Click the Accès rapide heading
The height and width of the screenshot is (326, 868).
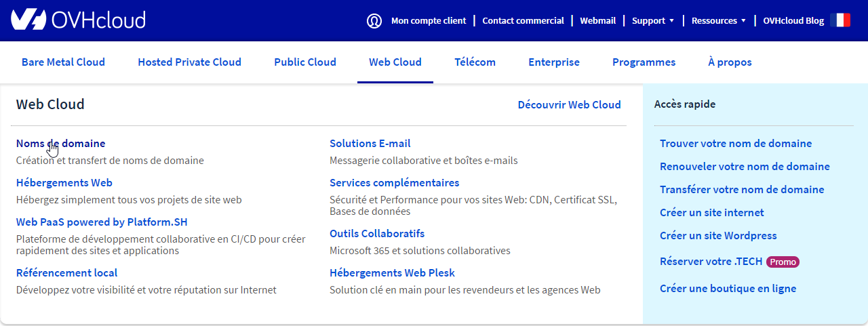pos(685,104)
